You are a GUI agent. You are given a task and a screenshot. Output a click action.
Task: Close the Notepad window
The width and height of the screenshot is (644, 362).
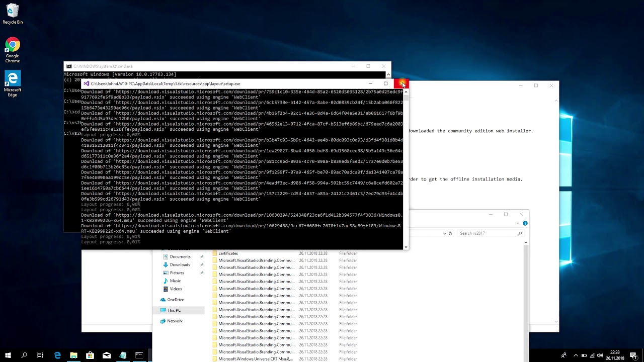coord(551,85)
